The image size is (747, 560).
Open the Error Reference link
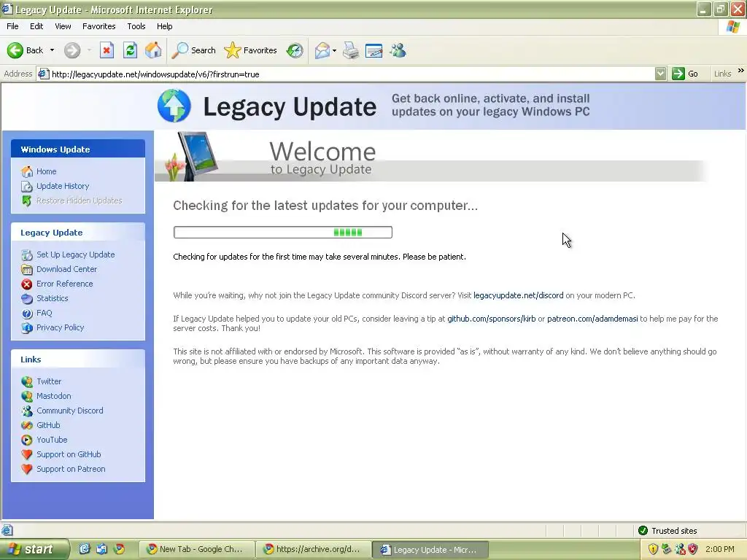[x=65, y=284]
